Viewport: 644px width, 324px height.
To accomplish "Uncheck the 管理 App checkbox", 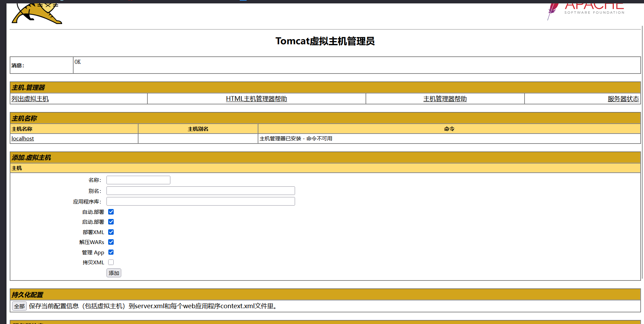I will [x=111, y=252].
